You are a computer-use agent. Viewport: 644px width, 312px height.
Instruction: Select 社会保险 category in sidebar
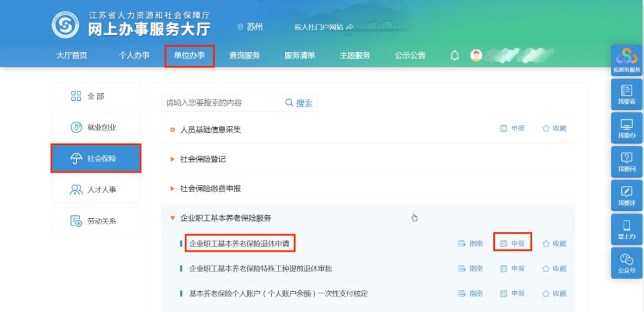pos(95,158)
